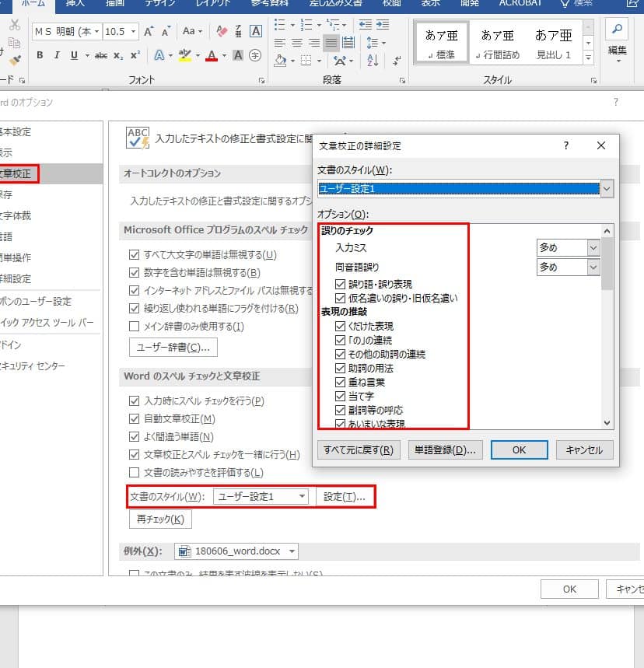Screen dimensions: 644x668
Task: Enable メイン辞書のみ使用する option
Action: click(x=134, y=326)
